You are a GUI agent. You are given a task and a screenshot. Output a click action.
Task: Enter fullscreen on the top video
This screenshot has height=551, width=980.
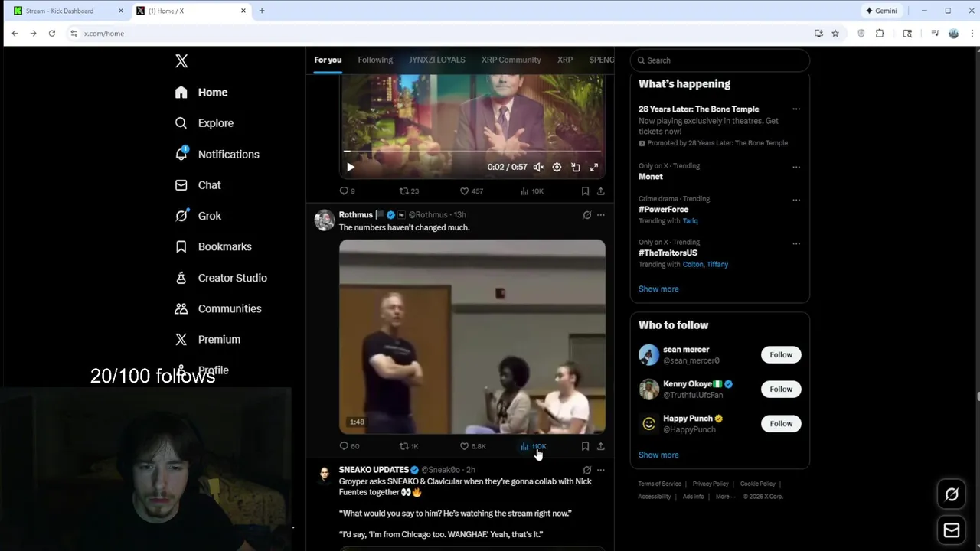(594, 167)
